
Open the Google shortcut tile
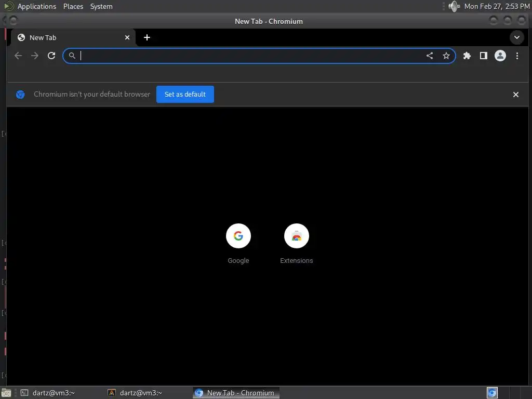click(x=238, y=244)
